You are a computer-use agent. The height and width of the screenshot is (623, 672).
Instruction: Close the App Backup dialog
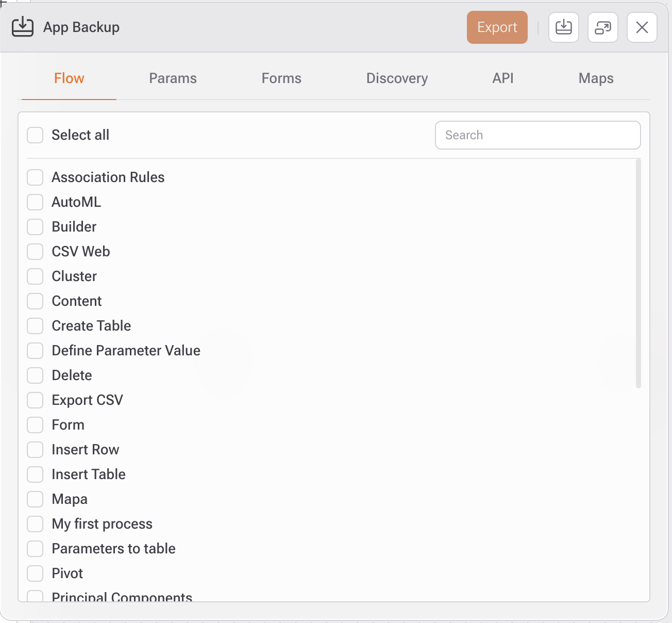tap(642, 27)
